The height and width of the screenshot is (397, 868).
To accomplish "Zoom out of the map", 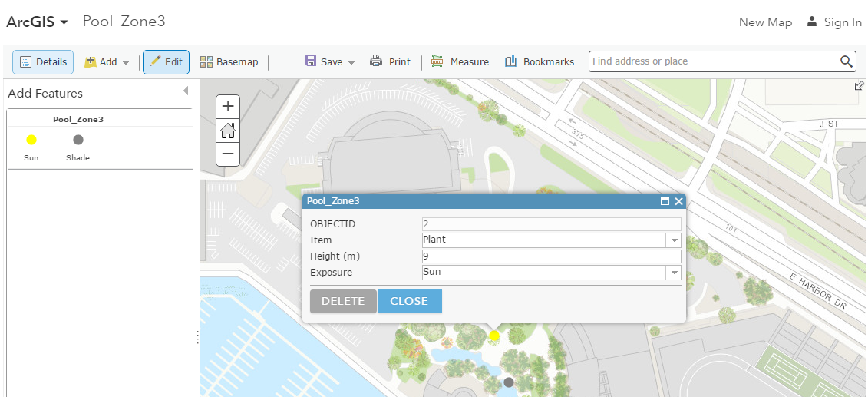I will point(228,154).
